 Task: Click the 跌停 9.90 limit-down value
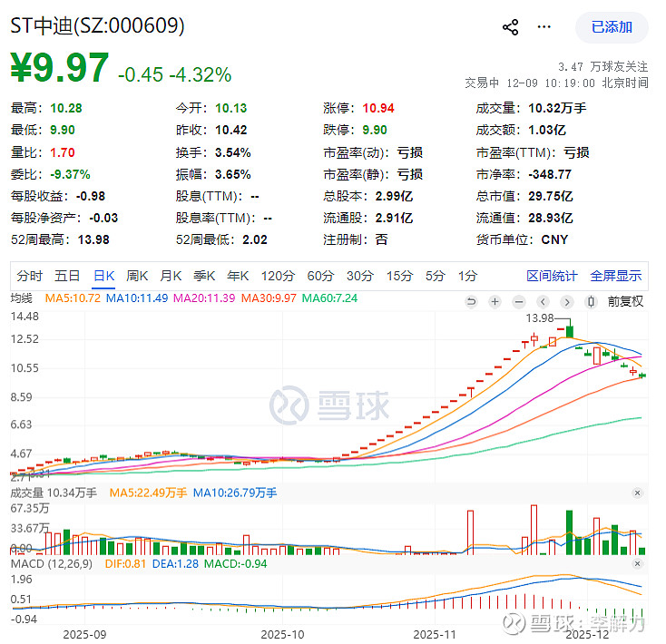click(375, 130)
